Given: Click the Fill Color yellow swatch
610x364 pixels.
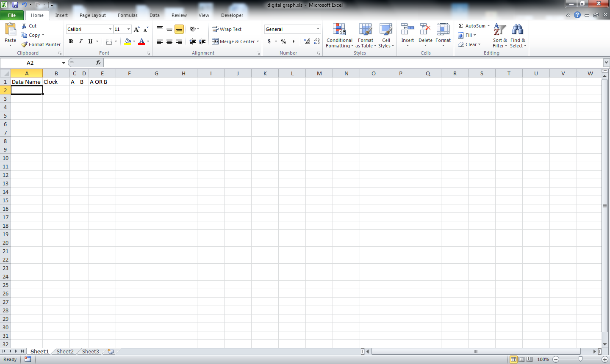Looking at the screenshot, I should pos(128,41).
